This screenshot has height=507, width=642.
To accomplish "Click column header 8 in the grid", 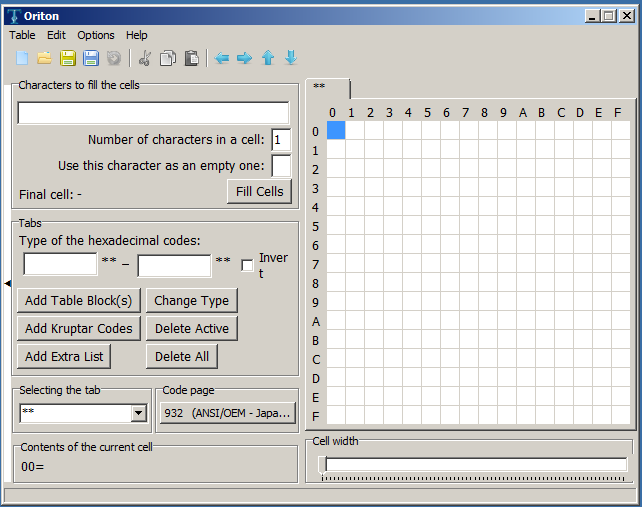I will (x=484, y=113).
